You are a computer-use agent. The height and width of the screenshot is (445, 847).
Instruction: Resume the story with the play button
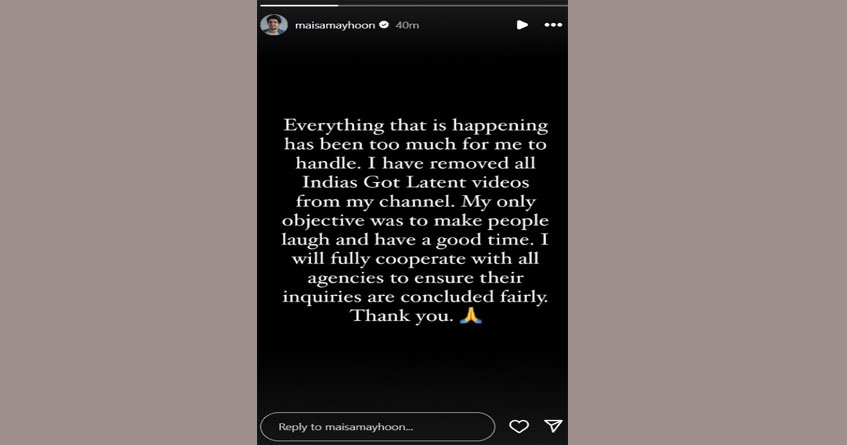pos(522,25)
